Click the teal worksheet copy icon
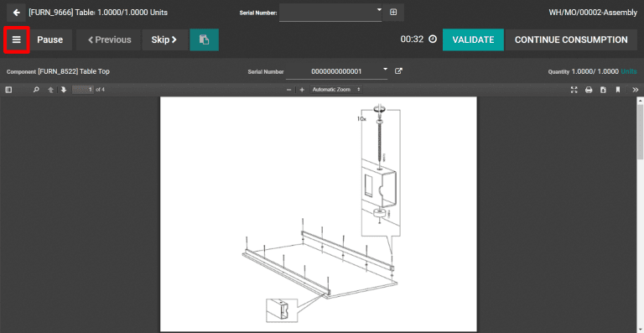644x333 pixels. click(204, 39)
